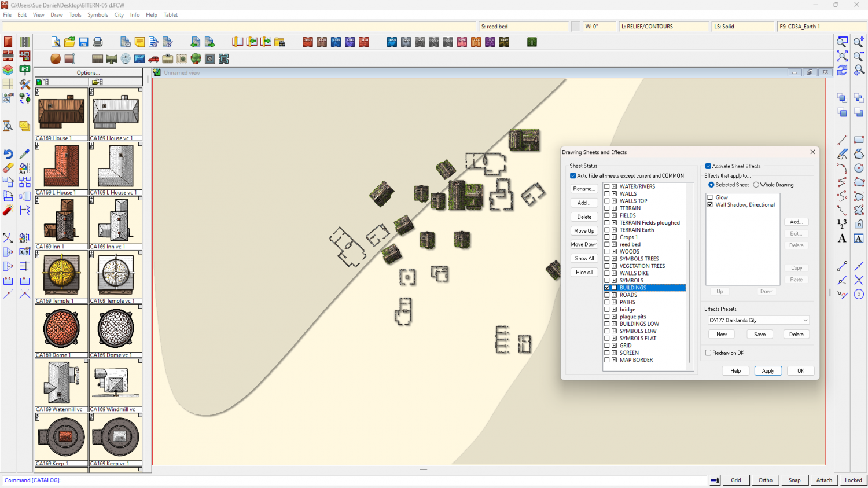The width and height of the screenshot is (868, 488).
Task: Select the Number label '123' tool
Action: pyautogui.click(x=843, y=224)
